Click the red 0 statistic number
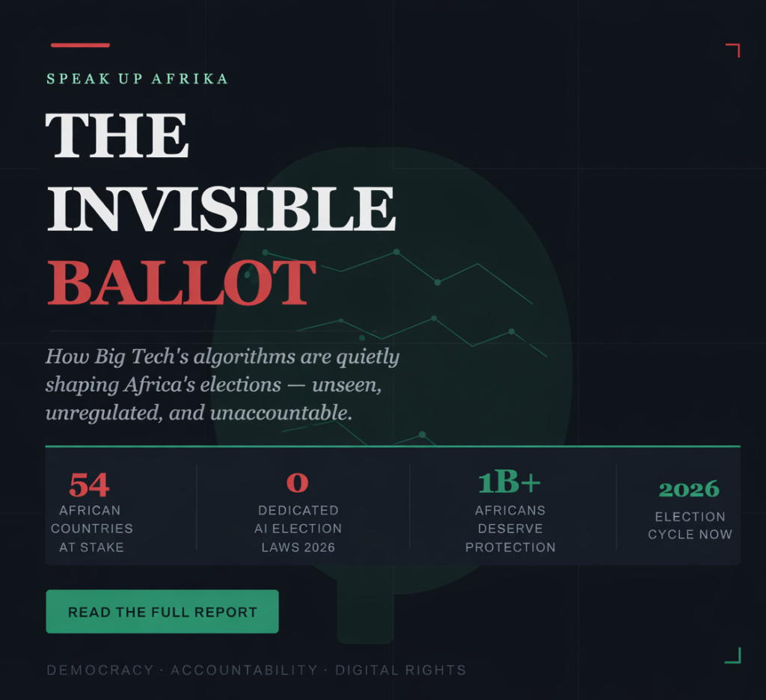Screen dimensions: 766x700 (x=297, y=483)
